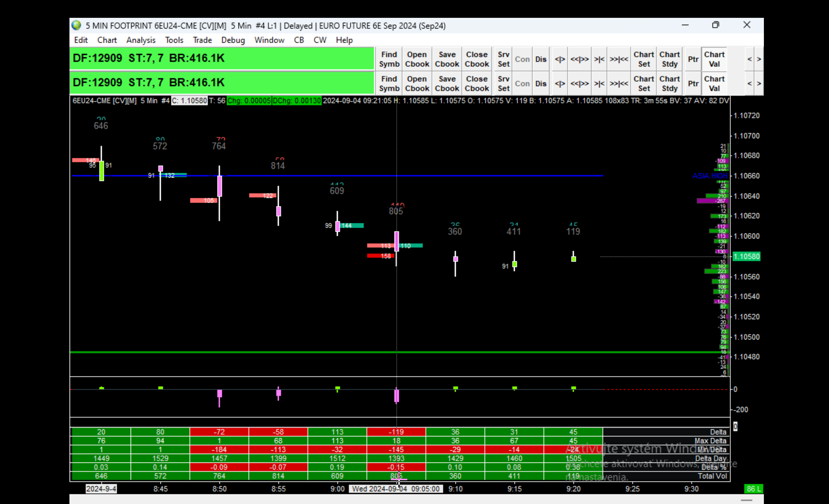Screen dimensions: 829x504
Task: Click the green 1.10580 current price label
Action: 746,257
